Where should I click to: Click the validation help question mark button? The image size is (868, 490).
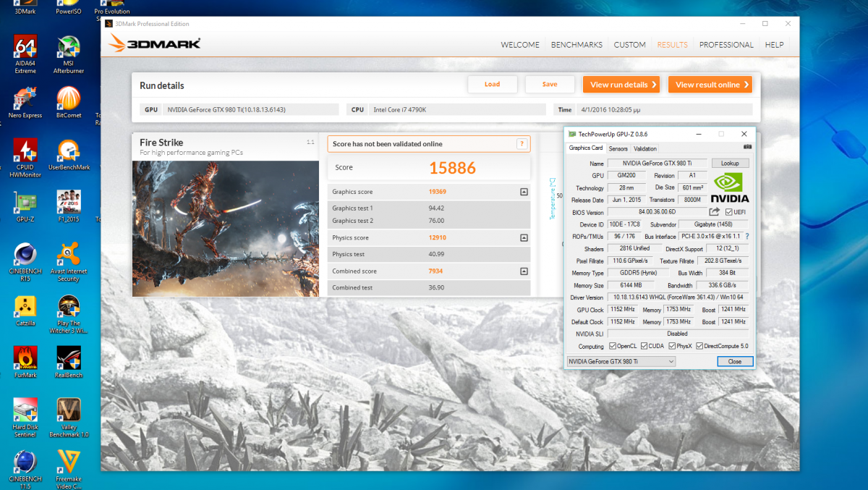click(x=522, y=144)
